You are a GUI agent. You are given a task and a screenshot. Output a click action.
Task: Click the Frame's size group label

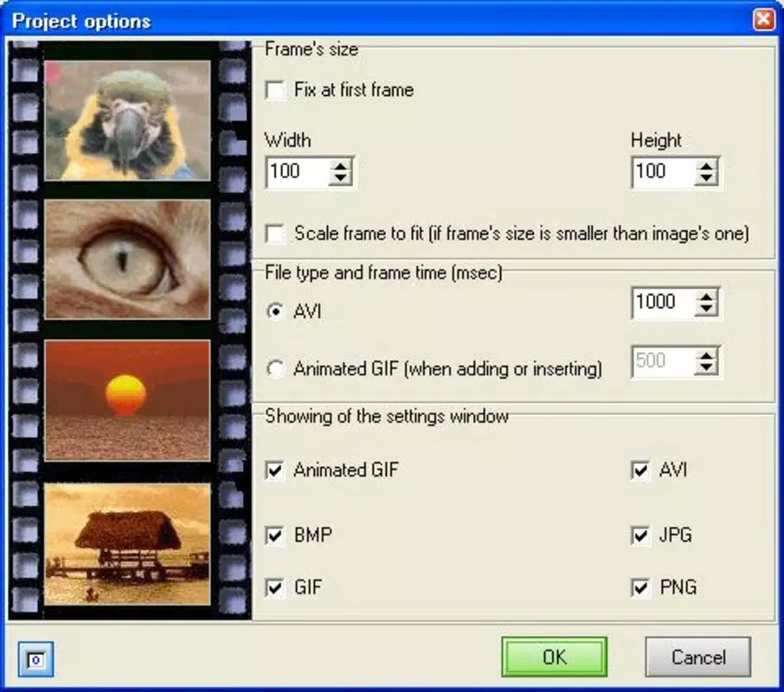click(311, 49)
